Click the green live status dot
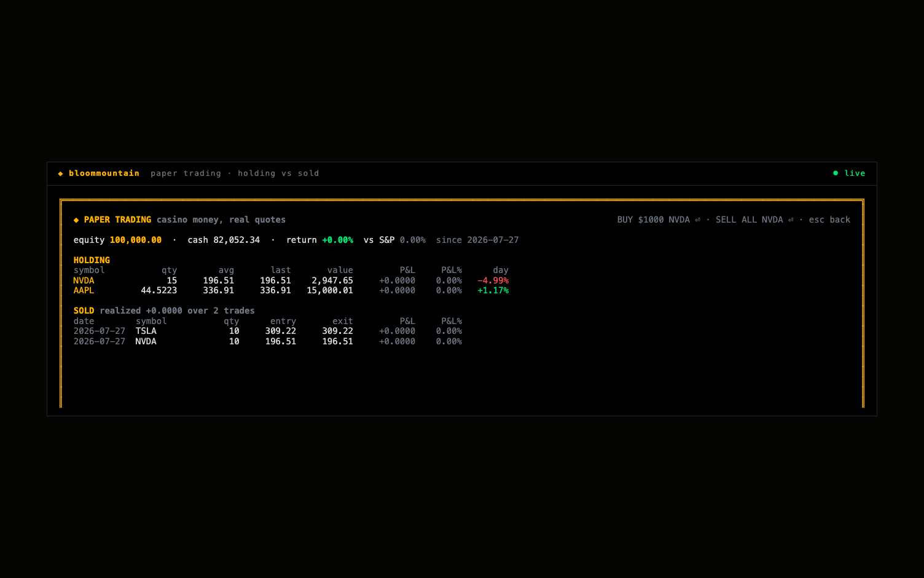924x578 pixels. 836,173
